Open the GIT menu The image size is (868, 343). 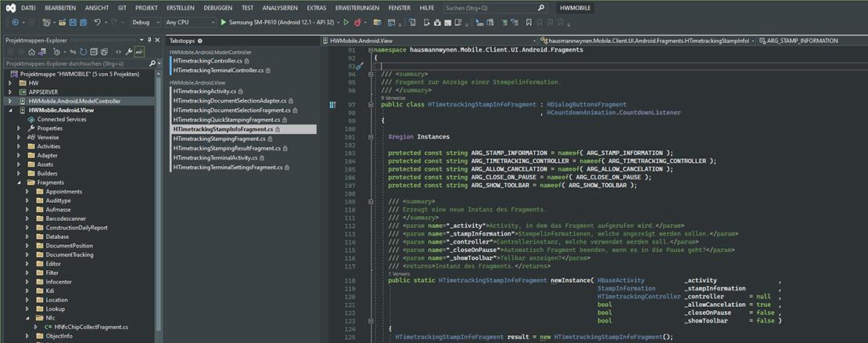click(122, 9)
